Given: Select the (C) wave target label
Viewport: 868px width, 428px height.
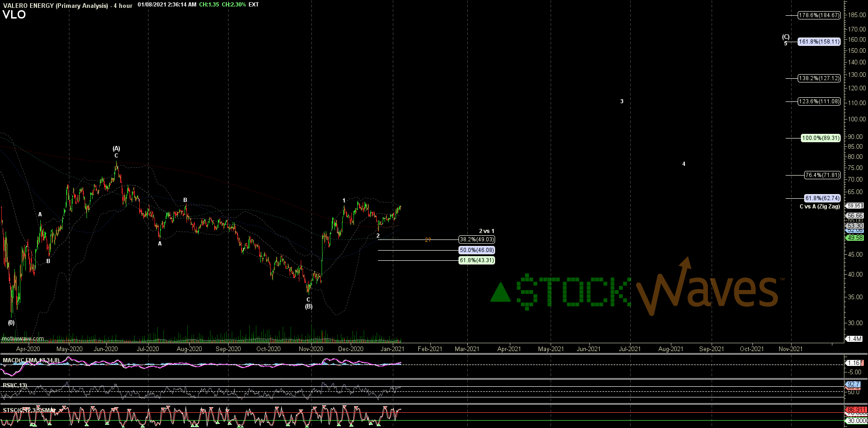Looking at the screenshot, I should click(x=786, y=37).
